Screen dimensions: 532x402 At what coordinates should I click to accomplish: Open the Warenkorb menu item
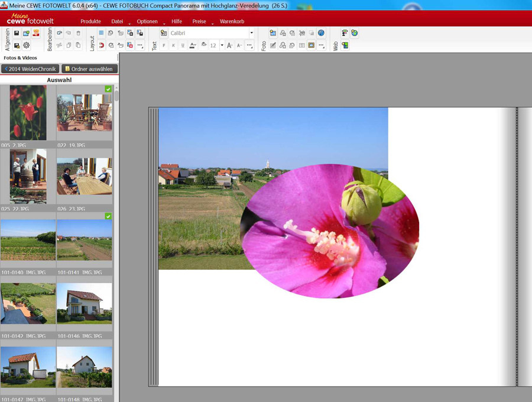(x=232, y=21)
